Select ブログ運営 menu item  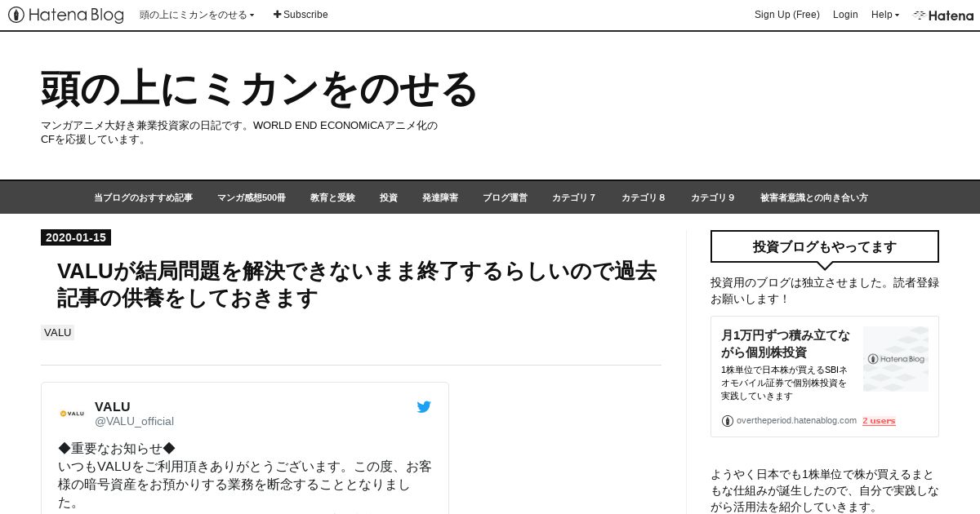tap(505, 197)
